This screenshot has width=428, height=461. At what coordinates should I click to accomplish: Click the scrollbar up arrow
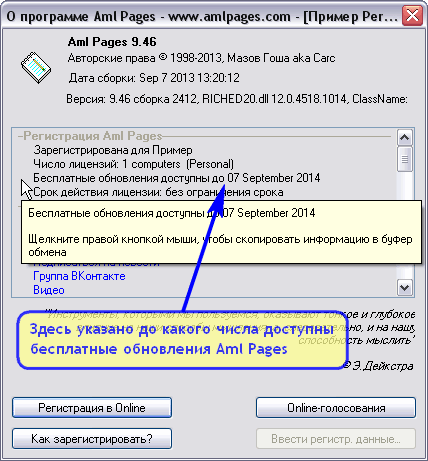[x=405, y=137]
